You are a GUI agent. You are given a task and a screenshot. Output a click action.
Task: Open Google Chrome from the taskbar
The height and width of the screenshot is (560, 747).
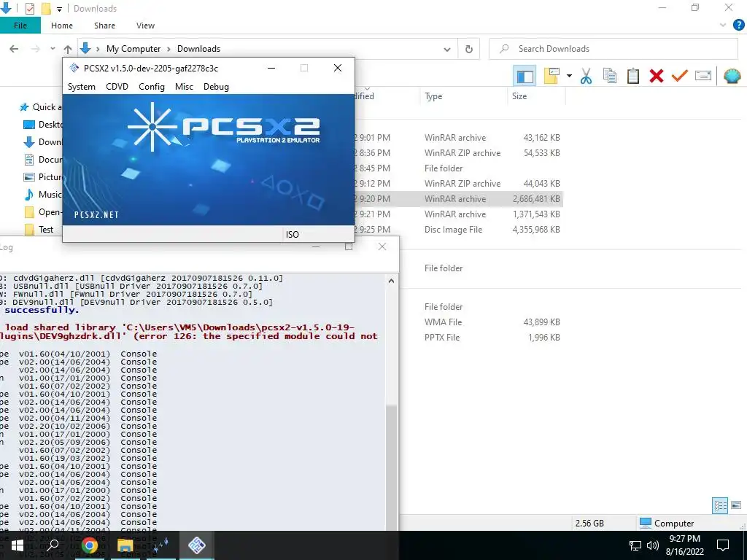pos(89,545)
